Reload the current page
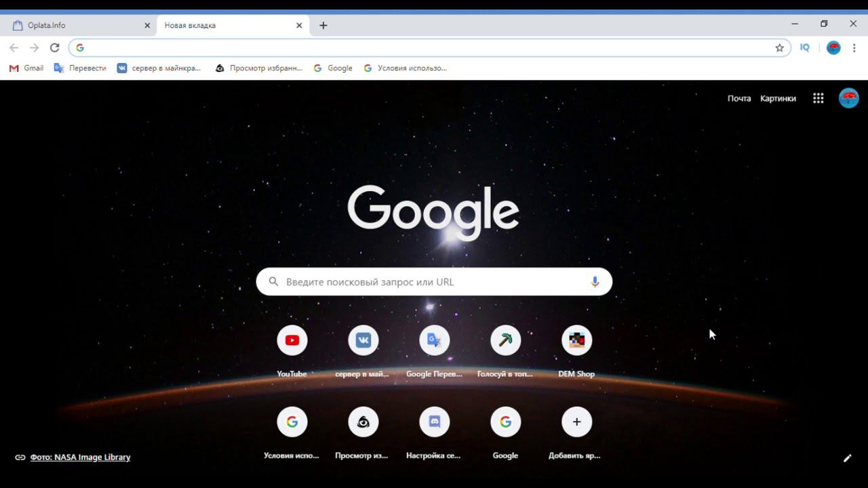The width and height of the screenshot is (868, 488). pos(55,48)
